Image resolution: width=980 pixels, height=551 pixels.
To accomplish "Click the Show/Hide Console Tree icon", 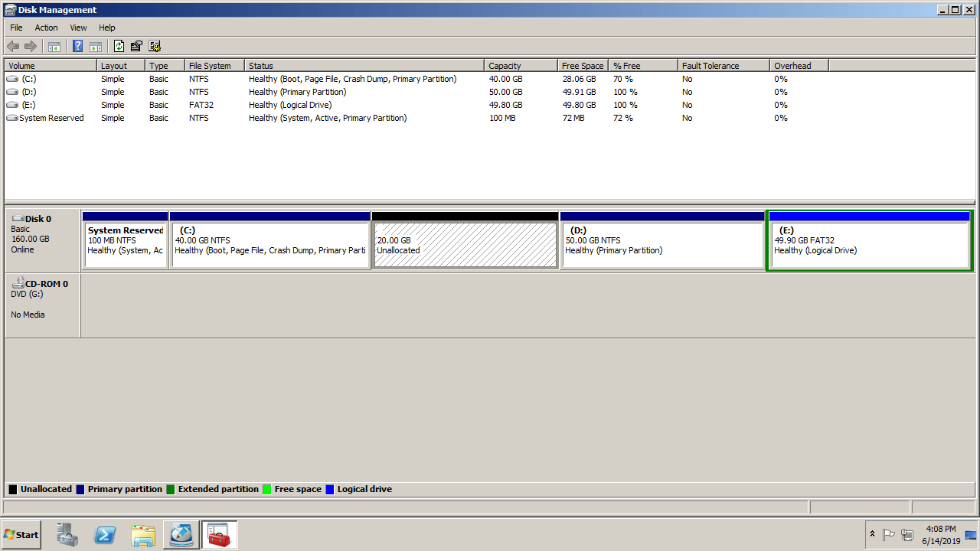I will pyautogui.click(x=54, y=46).
